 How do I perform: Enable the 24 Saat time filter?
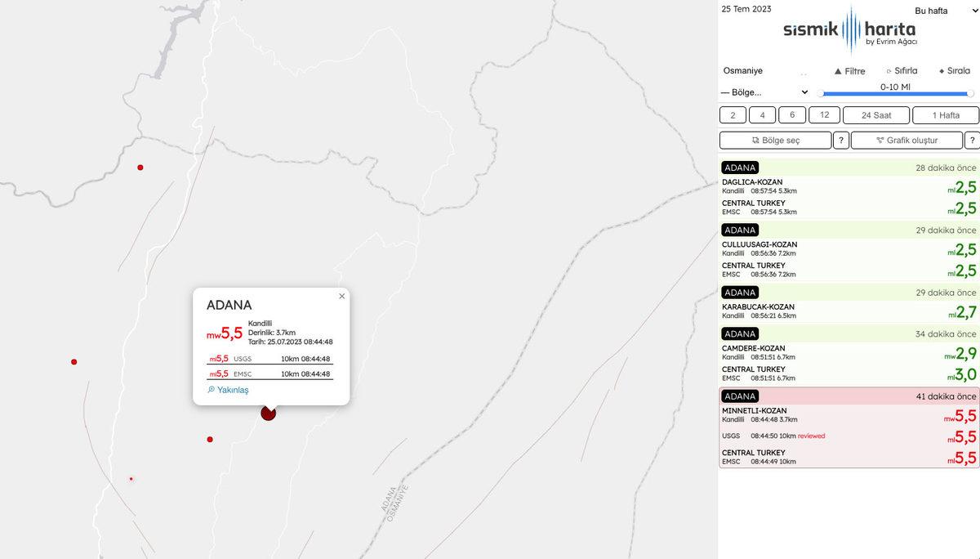tap(875, 115)
